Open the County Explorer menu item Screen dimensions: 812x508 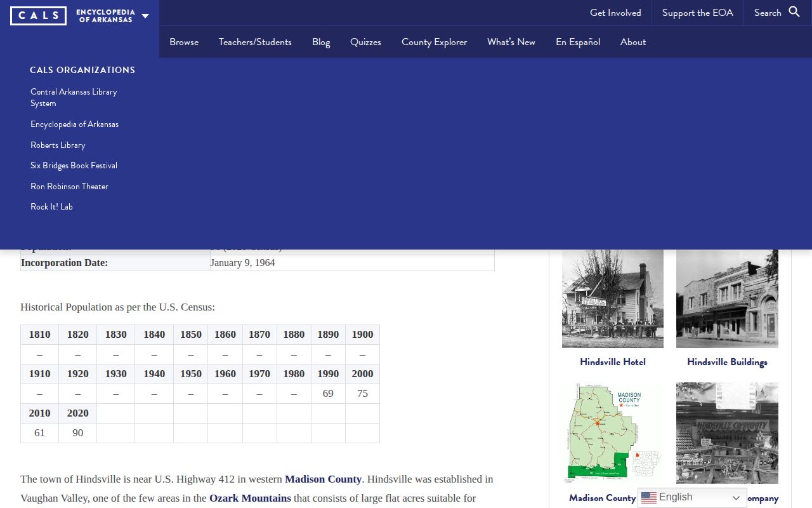(434, 42)
